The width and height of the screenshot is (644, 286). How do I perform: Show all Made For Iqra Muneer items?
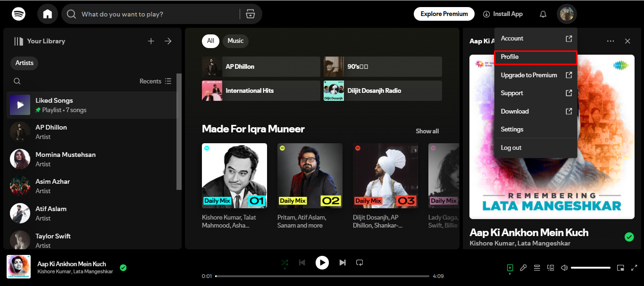point(427,131)
